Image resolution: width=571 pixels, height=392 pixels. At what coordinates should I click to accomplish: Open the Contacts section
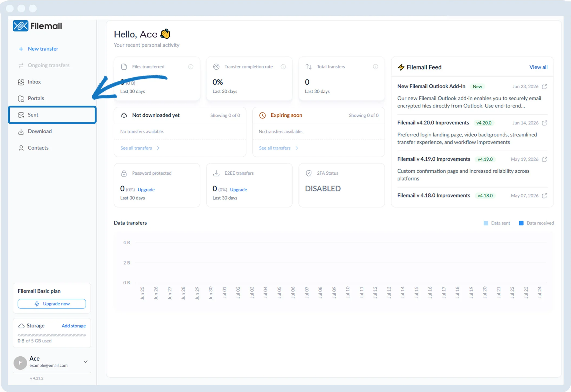point(38,148)
